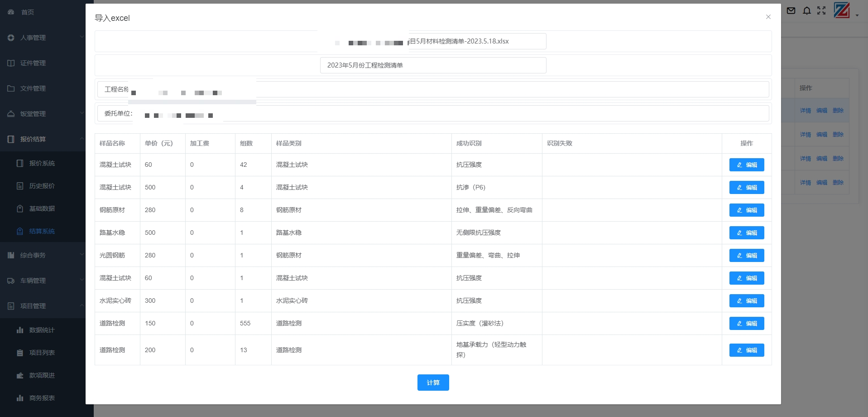
Task: Click the 饭堂管理 sidebar icon
Action: click(11, 114)
